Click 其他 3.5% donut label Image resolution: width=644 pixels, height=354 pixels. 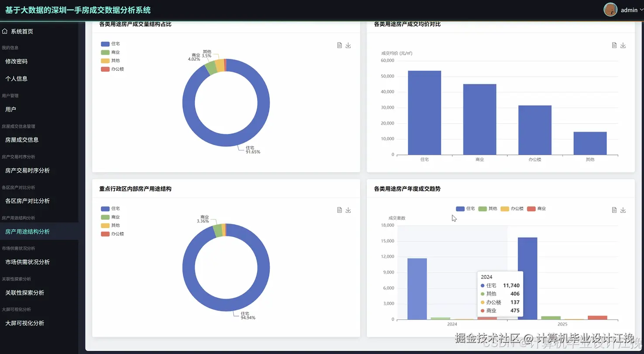pyautogui.click(x=207, y=54)
